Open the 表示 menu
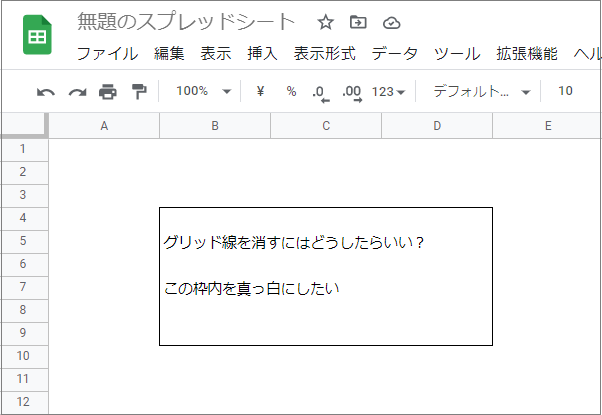602x415 pixels. [215, 54]
